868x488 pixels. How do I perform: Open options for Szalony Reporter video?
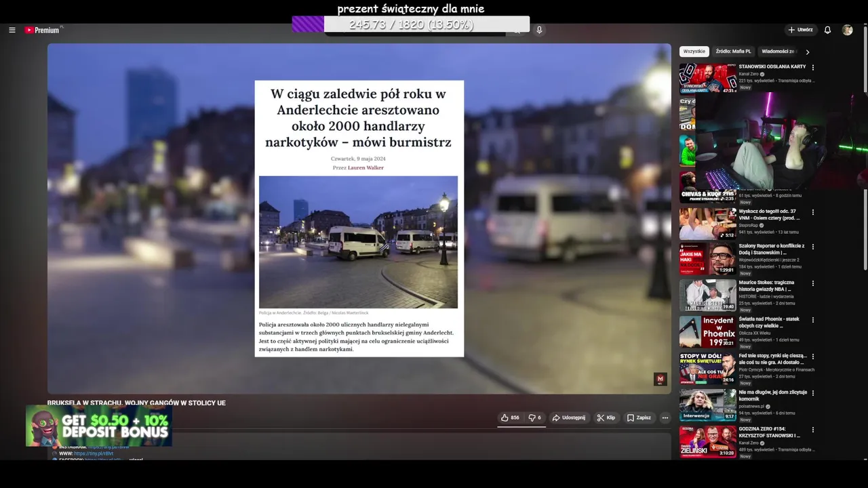813,247
